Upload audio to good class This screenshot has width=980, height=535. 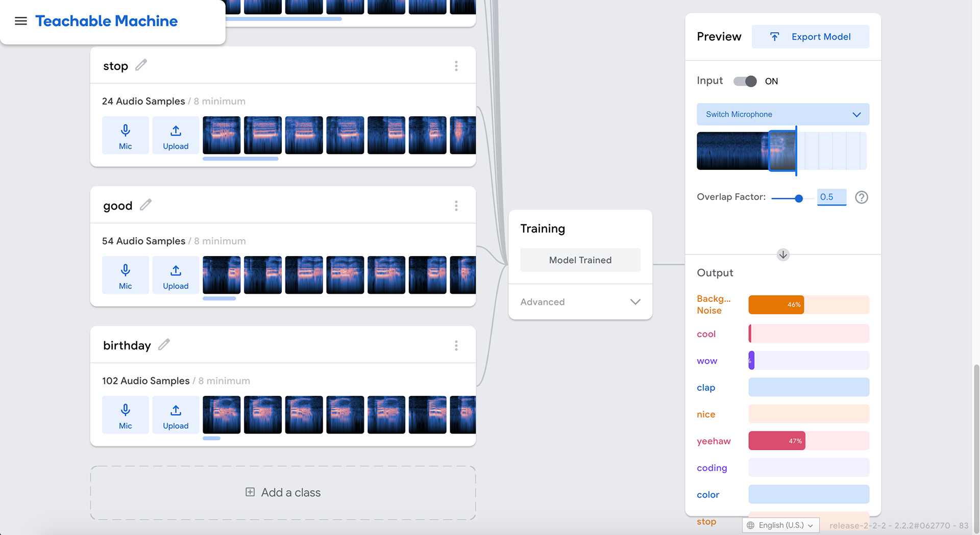pyautogui.click(x=176, y=275)
